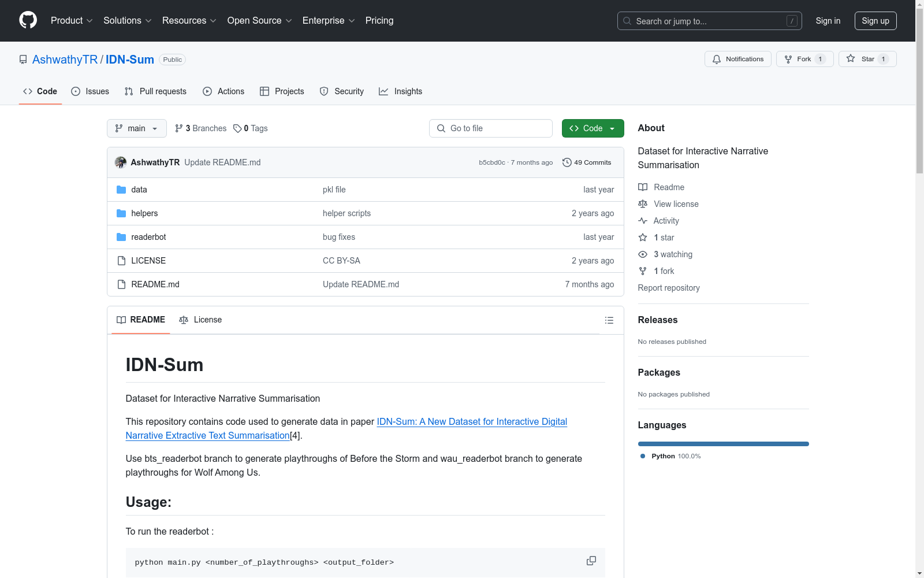Image resolution: width=924 pixels, height=578 pixels.
Task: Expand the Open Source menu
Action: point(260,20)
